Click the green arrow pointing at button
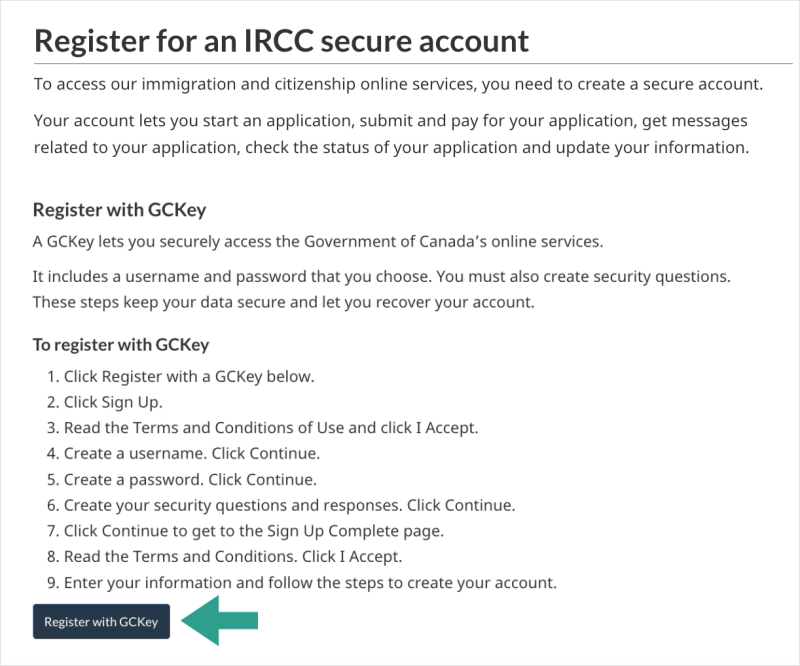Image resolution: width=800 pixels, height=666 pixels. tap(220, 621)
